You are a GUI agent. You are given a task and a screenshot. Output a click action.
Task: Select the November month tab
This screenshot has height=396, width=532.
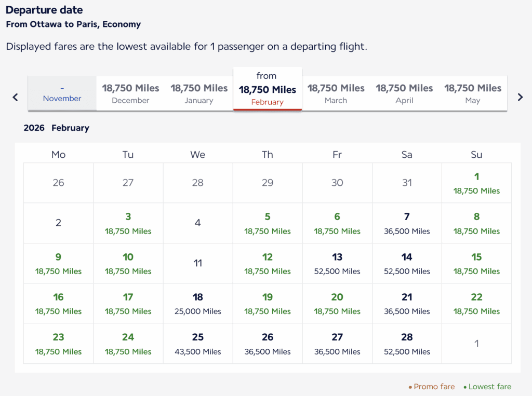62,93
